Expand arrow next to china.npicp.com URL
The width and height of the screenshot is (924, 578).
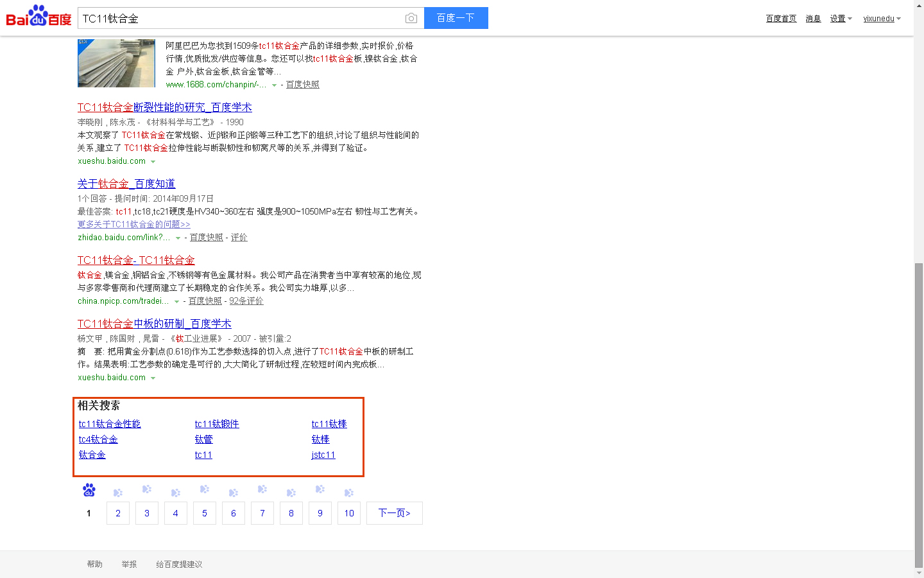(176, 302)
